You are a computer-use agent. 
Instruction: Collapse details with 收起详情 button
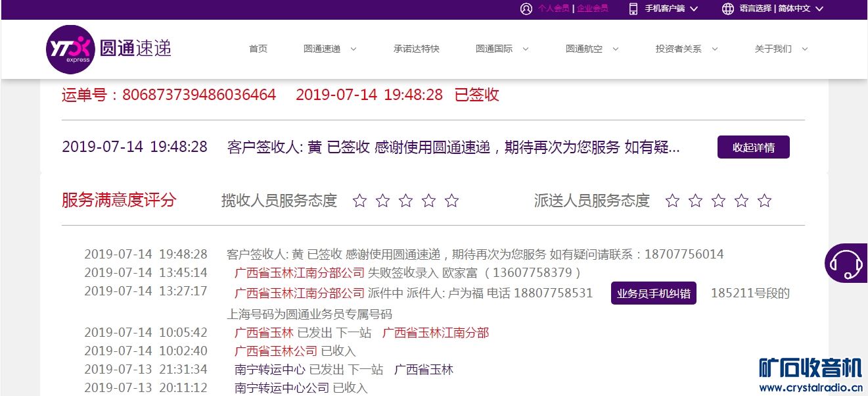[754, 147]
